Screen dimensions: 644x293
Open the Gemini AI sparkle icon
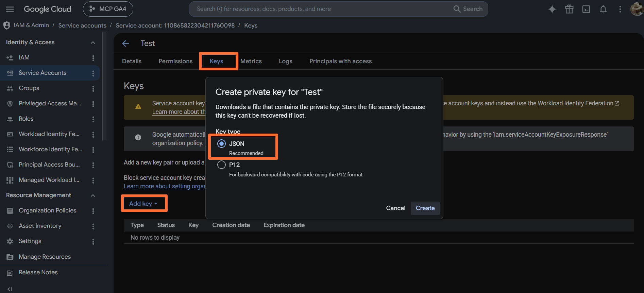552,9
